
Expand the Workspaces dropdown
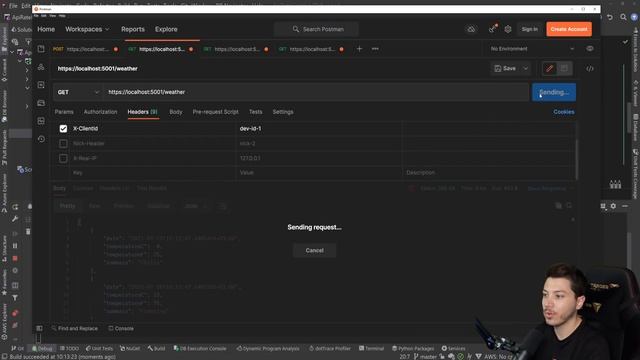coord(87,29)
